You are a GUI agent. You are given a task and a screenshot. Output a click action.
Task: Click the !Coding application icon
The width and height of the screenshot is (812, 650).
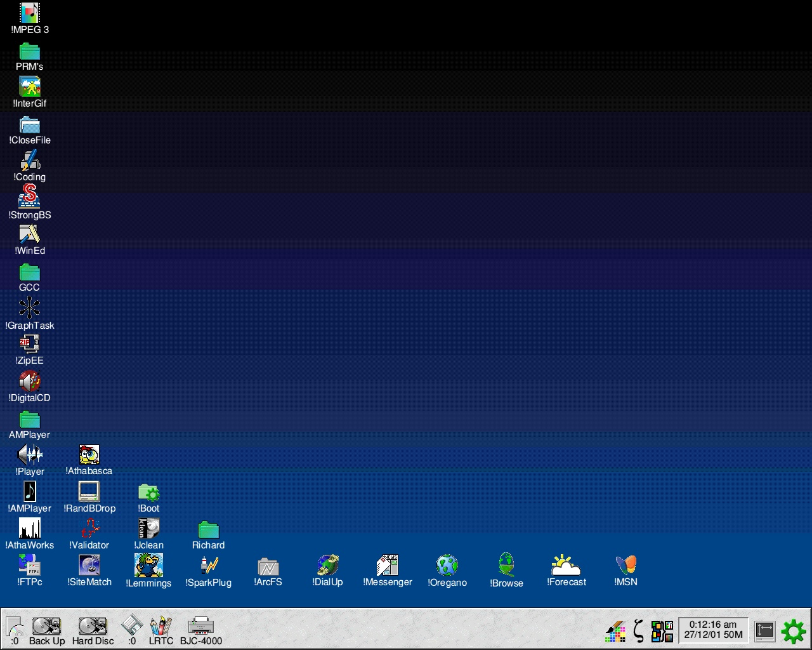30,161
